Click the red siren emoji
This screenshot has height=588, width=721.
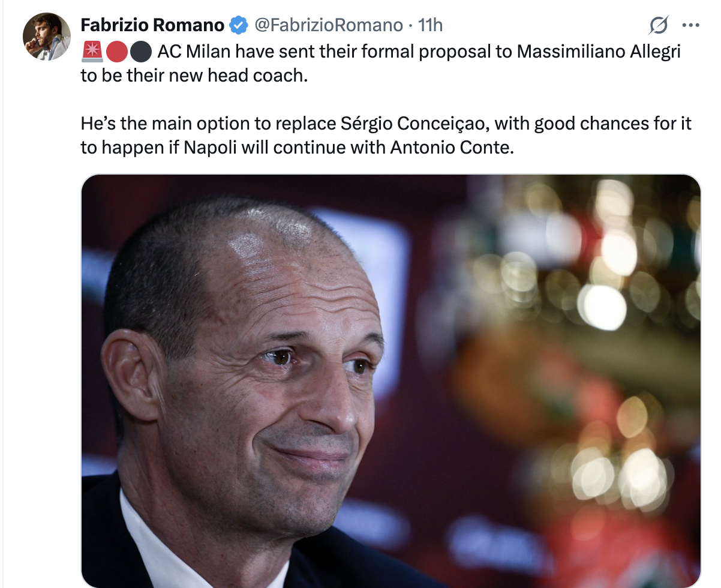click(x=92, y=52)
